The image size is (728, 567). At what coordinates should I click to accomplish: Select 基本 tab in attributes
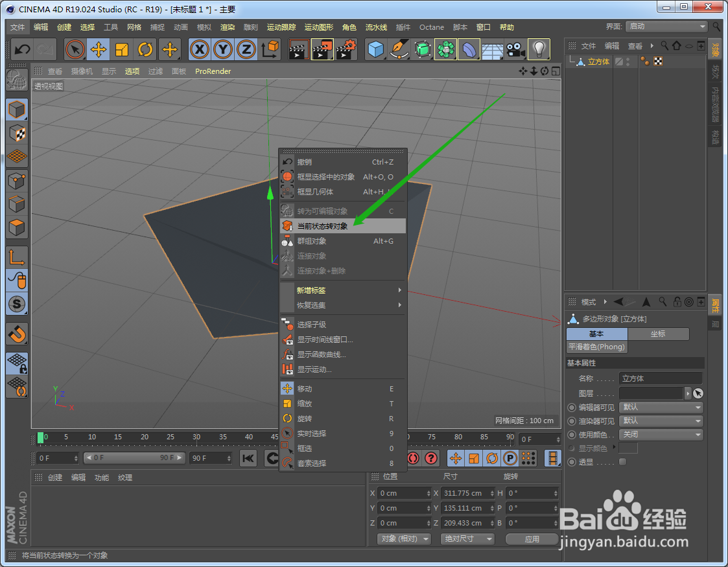596,334
